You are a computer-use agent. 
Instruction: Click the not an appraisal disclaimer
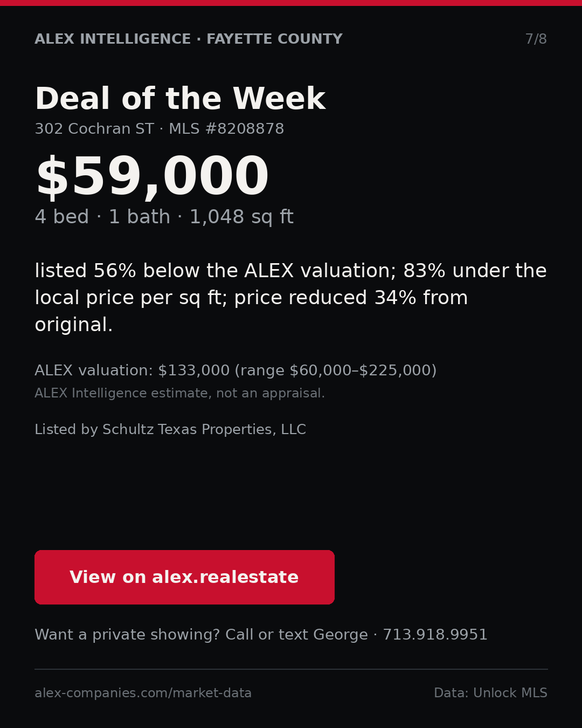click(x=179, y=394)
